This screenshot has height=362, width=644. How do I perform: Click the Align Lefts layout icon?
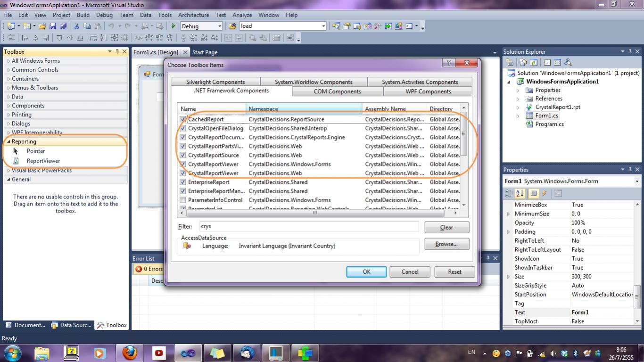click(25, 38)
